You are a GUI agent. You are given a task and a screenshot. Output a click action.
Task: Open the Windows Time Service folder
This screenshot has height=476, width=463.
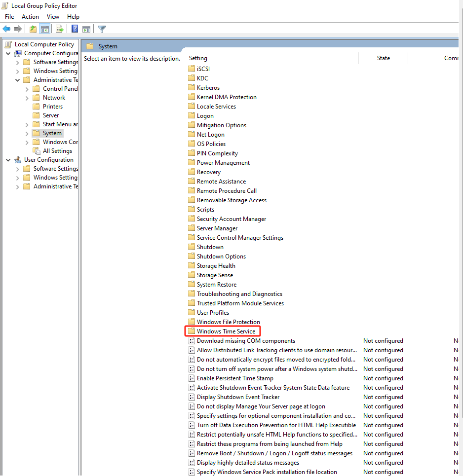[x=226, y=331]
